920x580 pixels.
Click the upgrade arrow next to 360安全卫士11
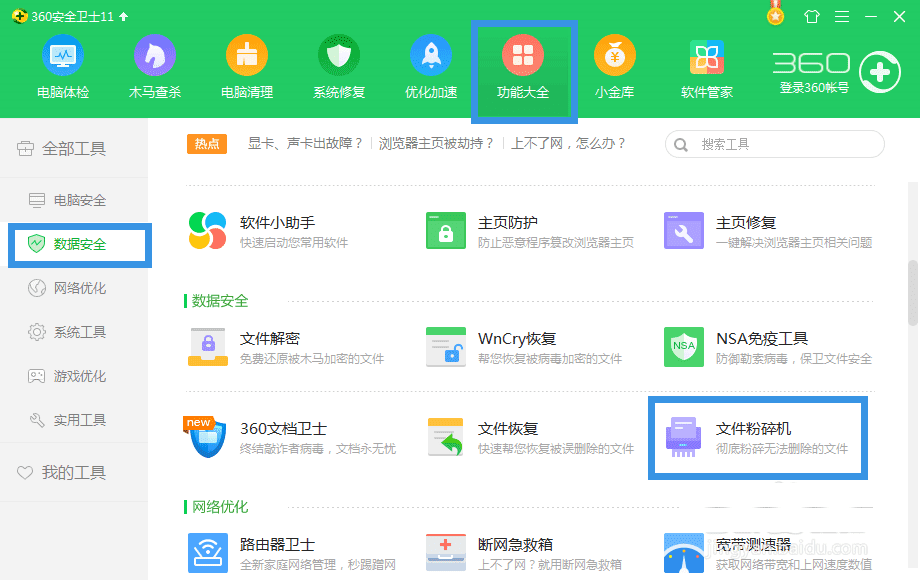pyautogui.click(x=124, y=16)
